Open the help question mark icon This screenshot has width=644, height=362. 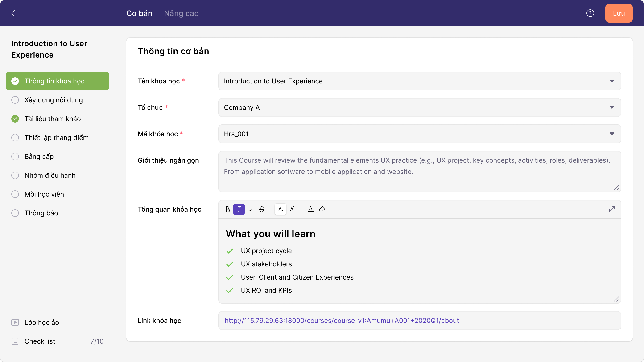click(590, 13)
